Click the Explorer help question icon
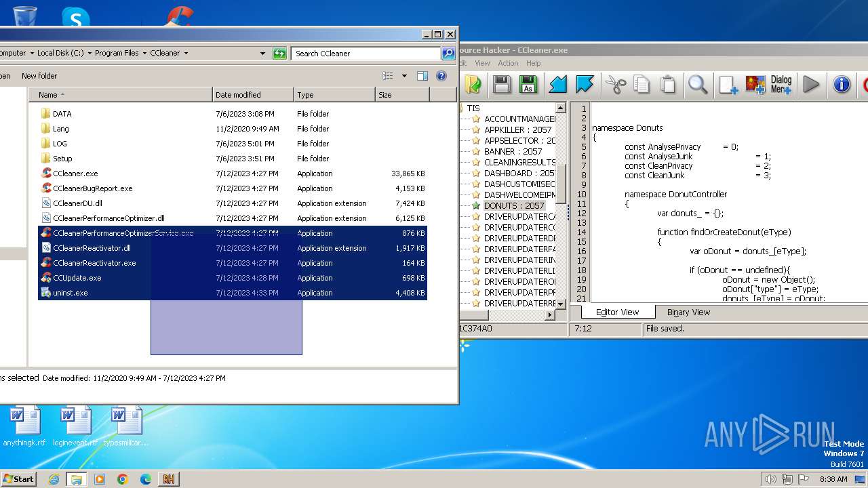 pos(441,76)
